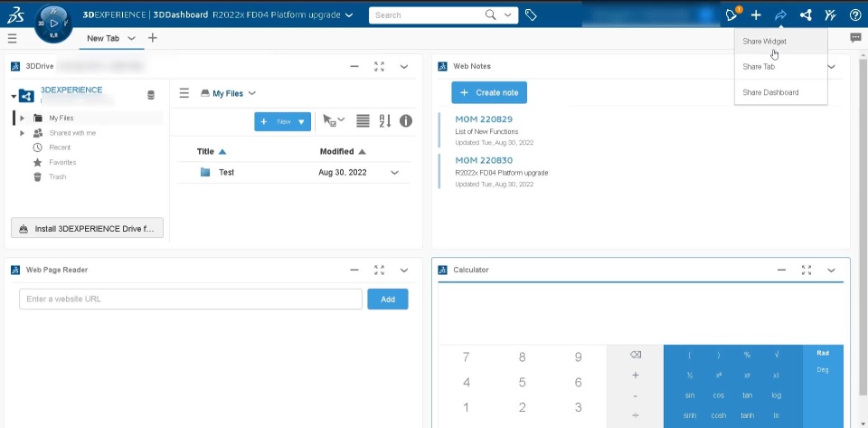Open the 3DS logo home icon
868x428 pixels.
point(15,15)
